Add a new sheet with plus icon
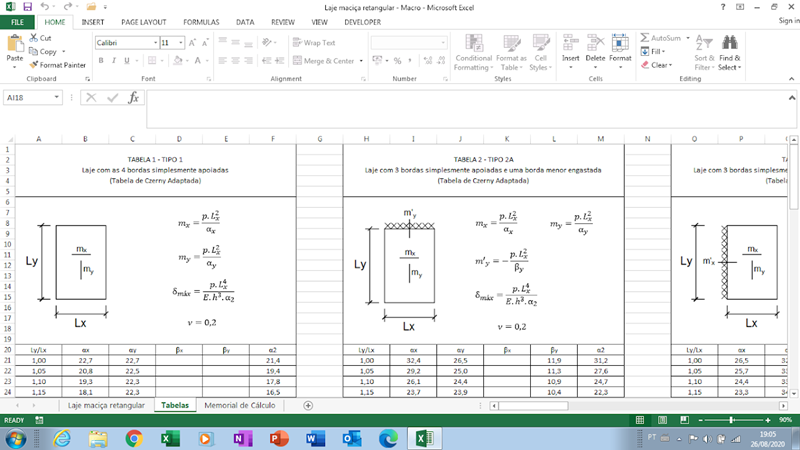This screenshot has height=450, width=800. point(308,405)
